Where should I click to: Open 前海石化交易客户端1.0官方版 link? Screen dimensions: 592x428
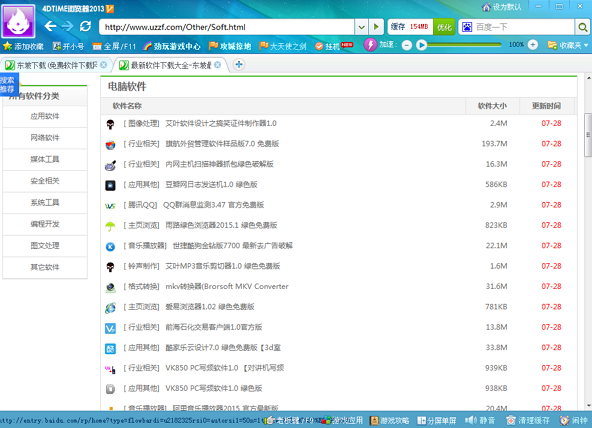tap(214, 327)
